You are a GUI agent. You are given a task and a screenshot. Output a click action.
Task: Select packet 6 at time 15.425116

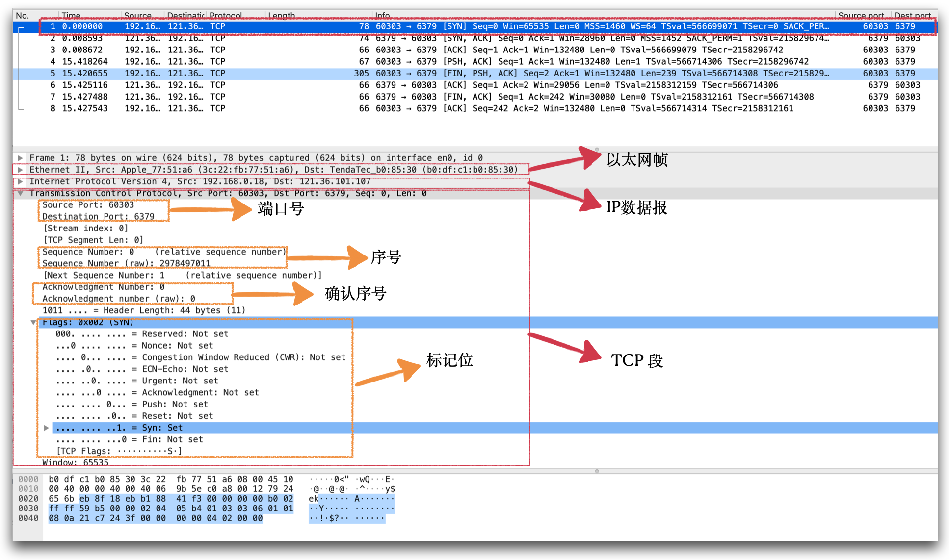(x=475, y=85)
